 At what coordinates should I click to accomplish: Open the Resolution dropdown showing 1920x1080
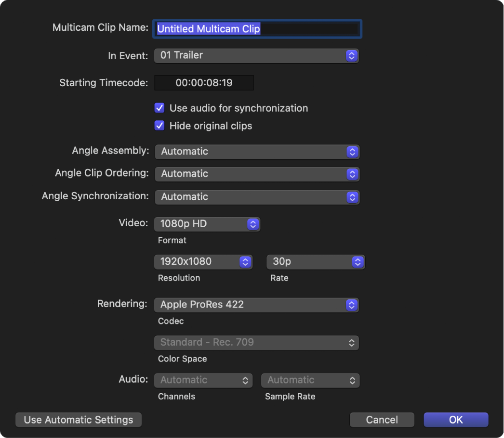point(203,262)
